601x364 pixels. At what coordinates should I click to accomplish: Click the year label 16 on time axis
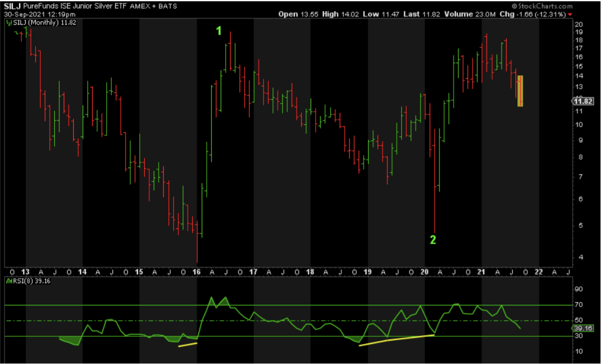pyautogui.click(x=197, y=272)
